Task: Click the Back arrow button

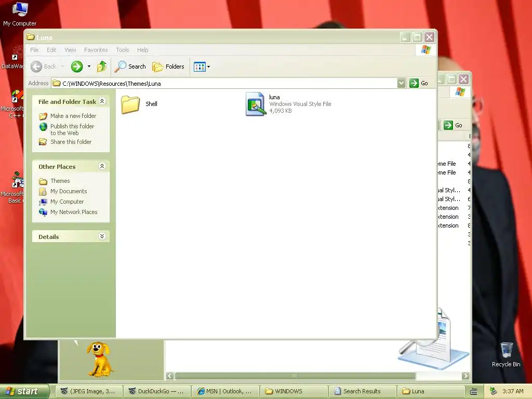Action: [x=36, y=66]
